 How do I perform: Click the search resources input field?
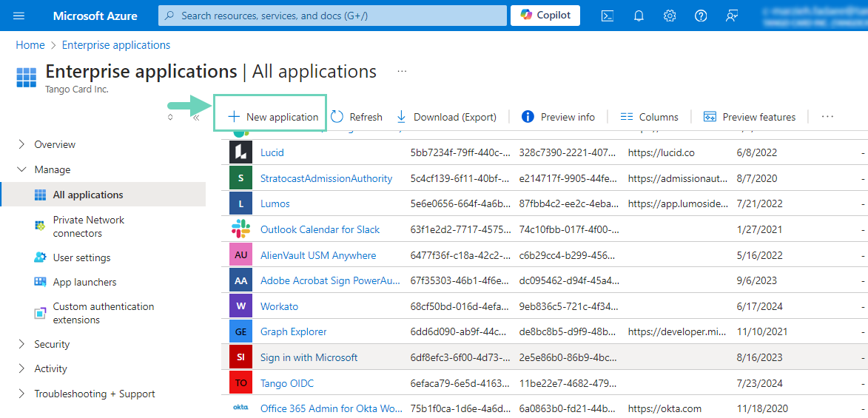[x=332, y=16]
